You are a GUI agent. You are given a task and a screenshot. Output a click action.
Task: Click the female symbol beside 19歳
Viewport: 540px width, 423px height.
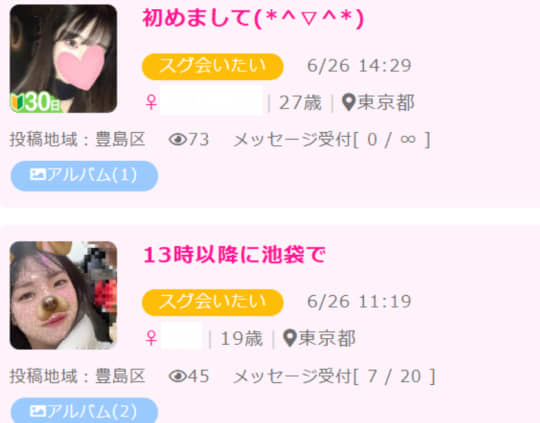(x=151, y=338)
